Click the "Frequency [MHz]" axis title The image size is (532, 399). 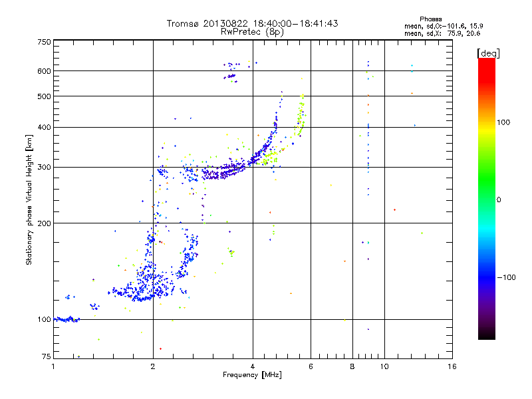(x=252, y=375)
